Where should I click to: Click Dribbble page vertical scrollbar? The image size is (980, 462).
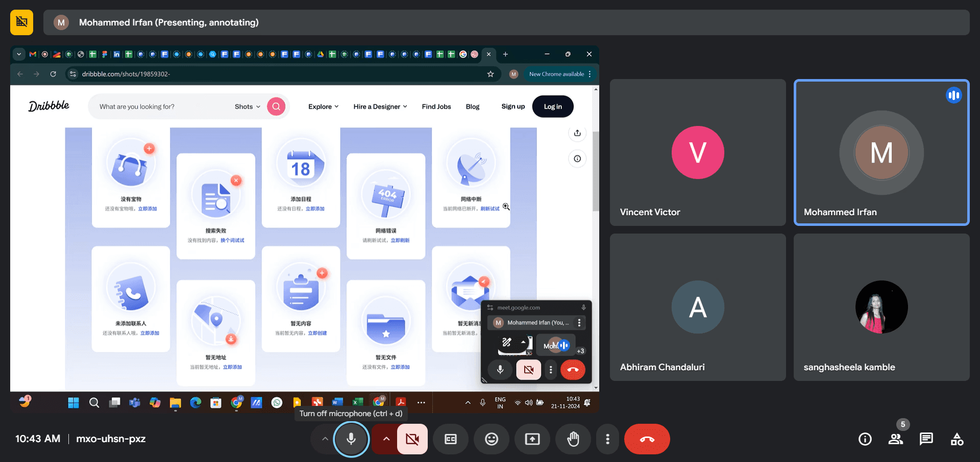(596, 171)
